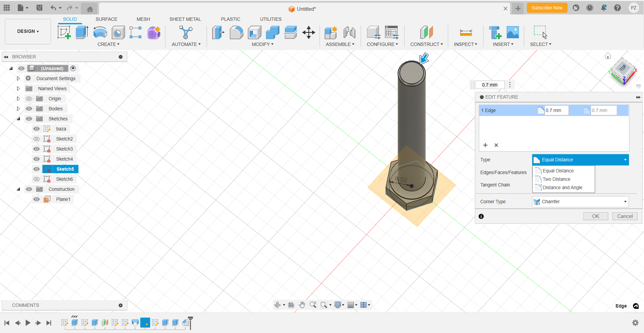Screen dimensions: 644x333
Task: Open the Corner Type Chamfer dropdown
Action: pyautogui.click(x=580, y=202)
